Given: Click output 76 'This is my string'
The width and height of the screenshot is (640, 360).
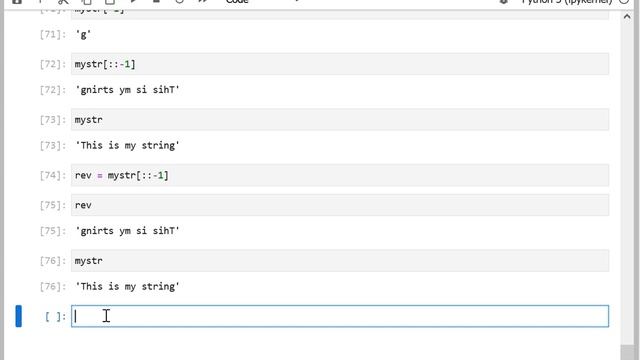Looking at the screenshot, I should pos(127,286).
